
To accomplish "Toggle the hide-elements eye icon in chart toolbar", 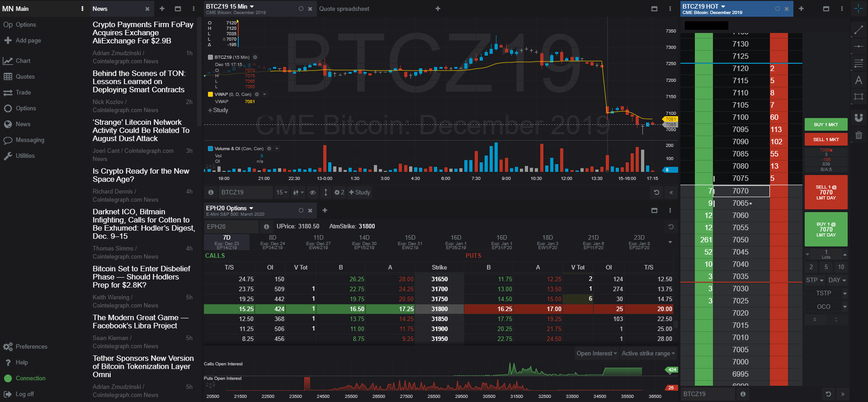I will coord(312,192).
